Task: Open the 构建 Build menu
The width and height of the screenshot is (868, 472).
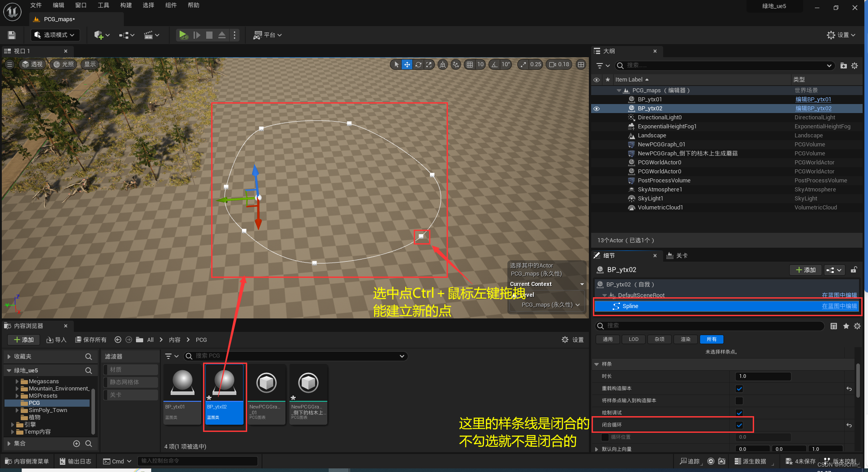Action: 126,5
